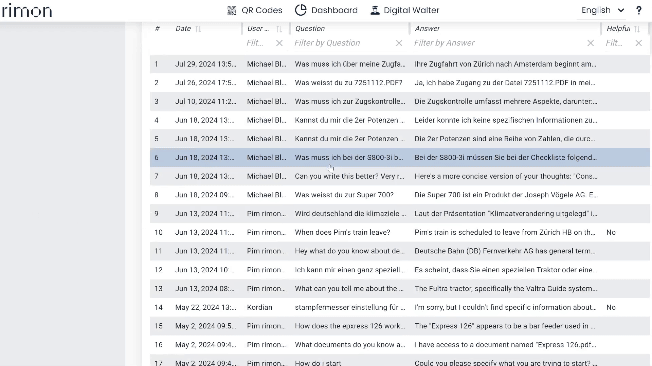This screenshot has width=652, height=366.
Task: Click the rimon logo
Action: (x=27, y=11)
